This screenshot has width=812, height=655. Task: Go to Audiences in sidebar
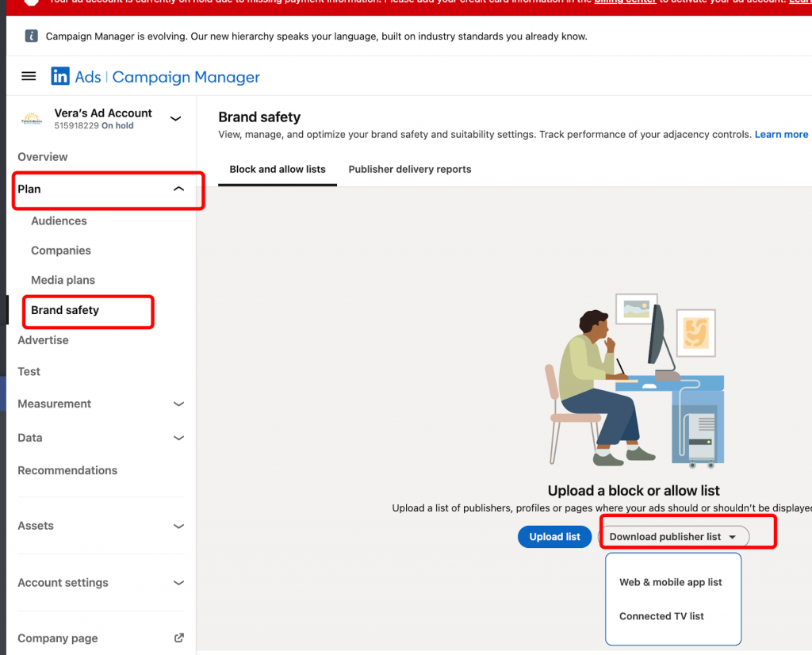pos(59,221)
